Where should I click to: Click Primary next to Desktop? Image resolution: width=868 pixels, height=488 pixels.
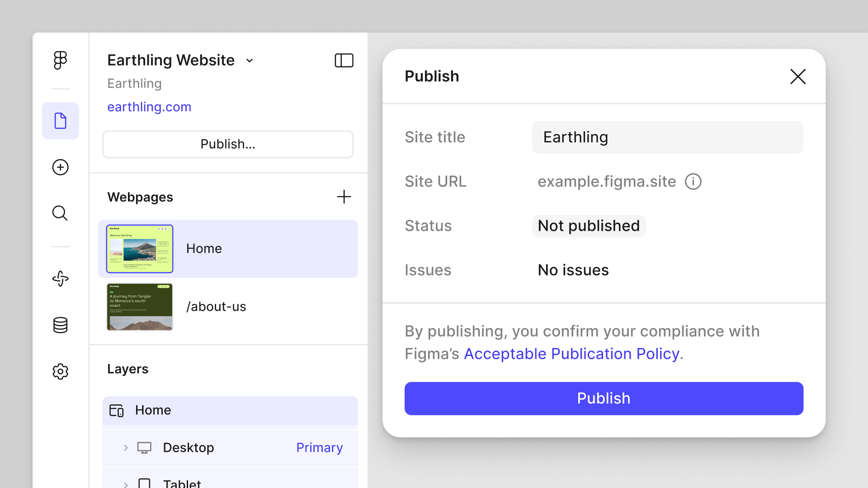click(x=319, y=447)
